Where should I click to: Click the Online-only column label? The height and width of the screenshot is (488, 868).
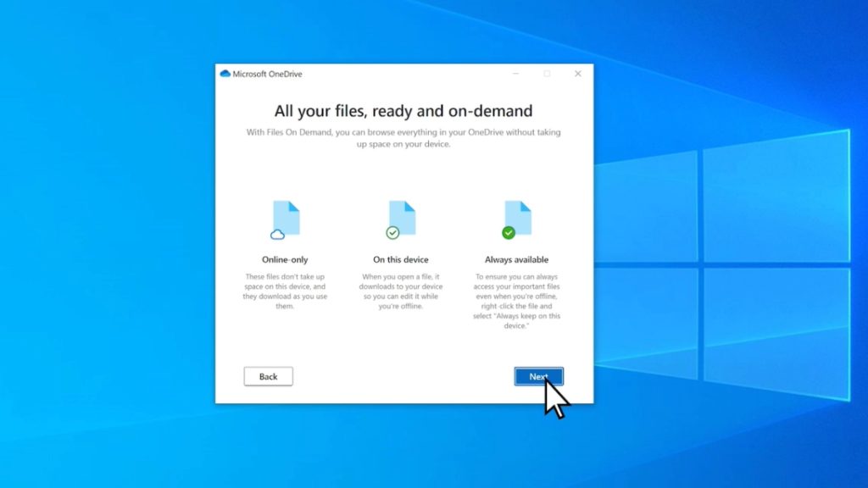point(285,259)
